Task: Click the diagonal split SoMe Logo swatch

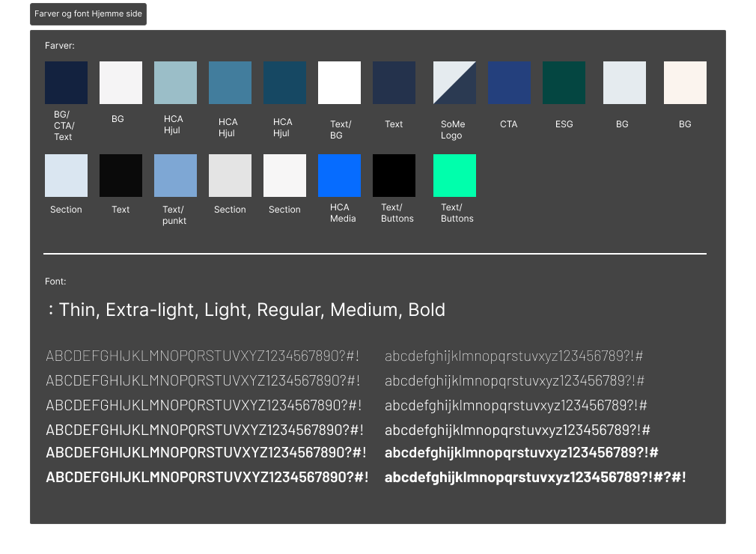Action: point(454,82)
